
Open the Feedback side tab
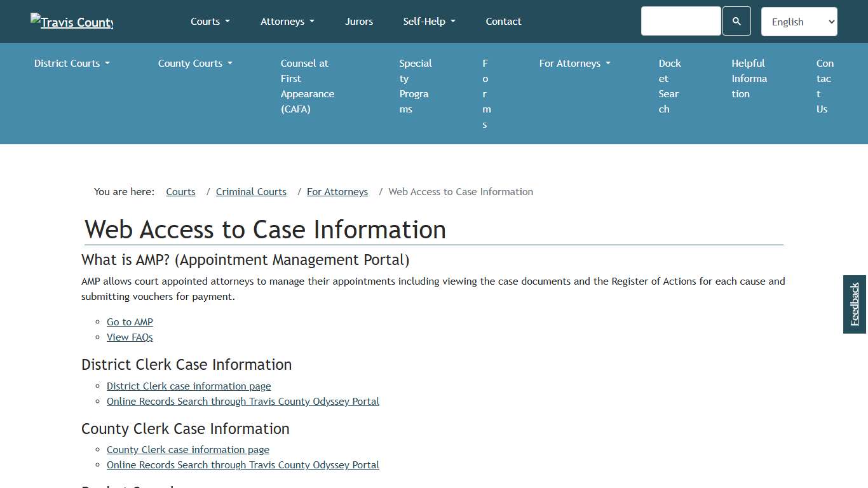tap(854, 304)
